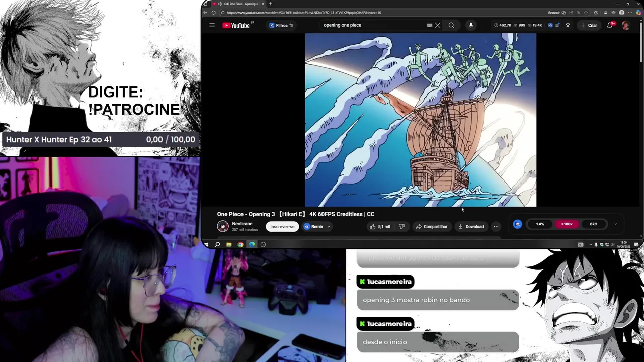Add page to favorites with star icon
This screenshot has height=362, width=644.
point(586,13)
